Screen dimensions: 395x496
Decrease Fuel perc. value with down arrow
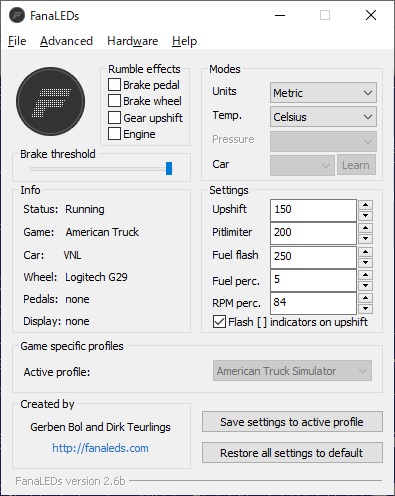[366, 286]
